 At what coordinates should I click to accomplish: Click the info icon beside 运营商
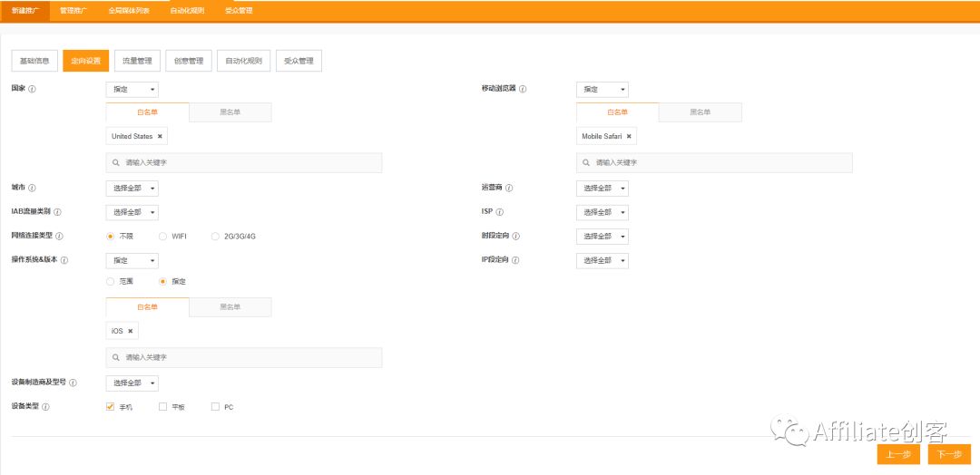(509, 188)
